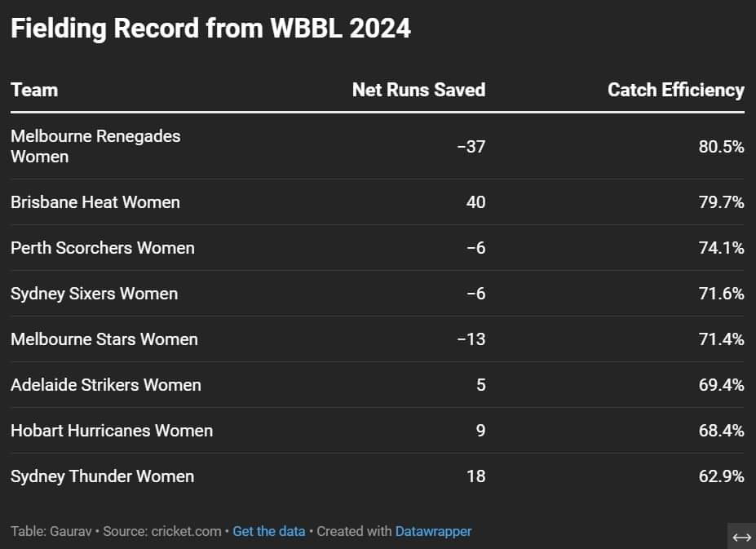Click Hobart Hurricanes Women team name
The width and height of the screenshot is (756, 549).
(112, 431)
